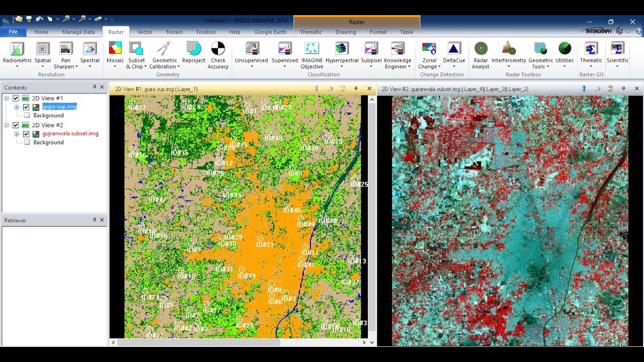Toggle Background checkbox under 2D View #1
The image size is (644, 362).
pos(27,115)
